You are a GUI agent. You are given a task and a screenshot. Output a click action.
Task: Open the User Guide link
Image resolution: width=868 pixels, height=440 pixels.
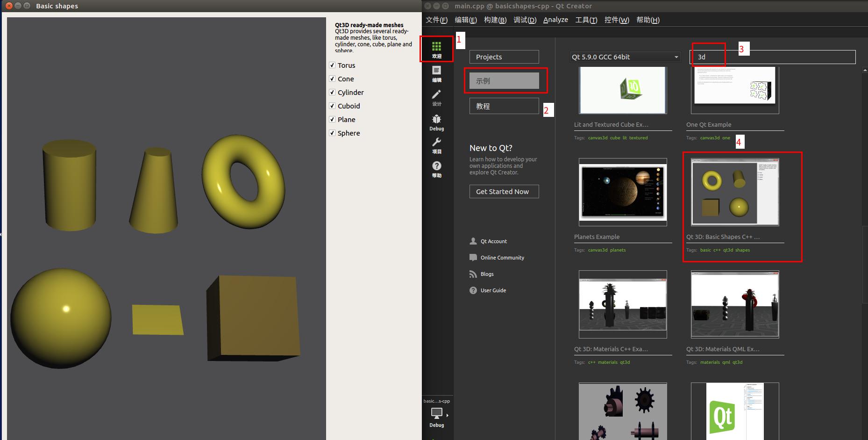click(x=493, y=290)
